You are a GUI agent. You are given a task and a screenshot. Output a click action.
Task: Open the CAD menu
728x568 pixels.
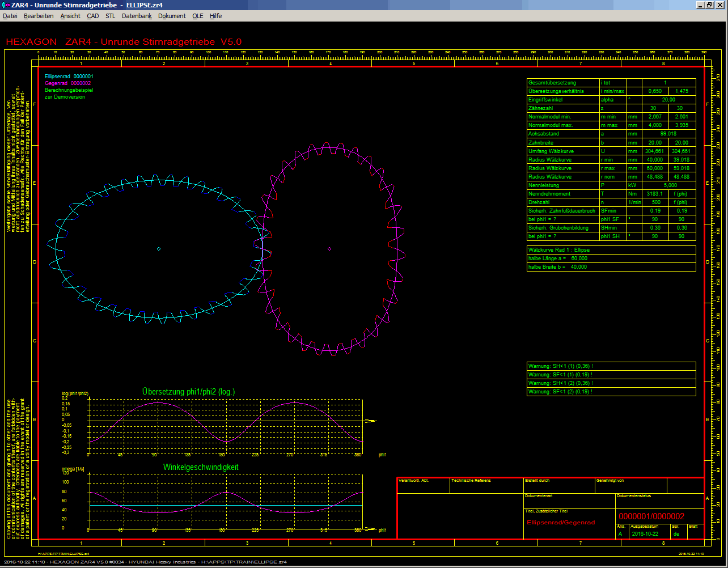(93, 16)
